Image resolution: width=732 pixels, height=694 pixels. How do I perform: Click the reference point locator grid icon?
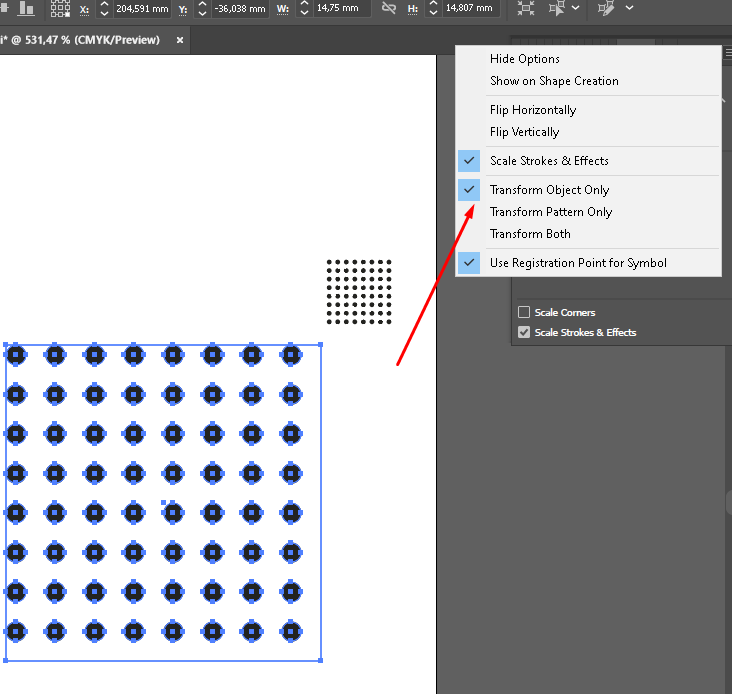(60, 8)
